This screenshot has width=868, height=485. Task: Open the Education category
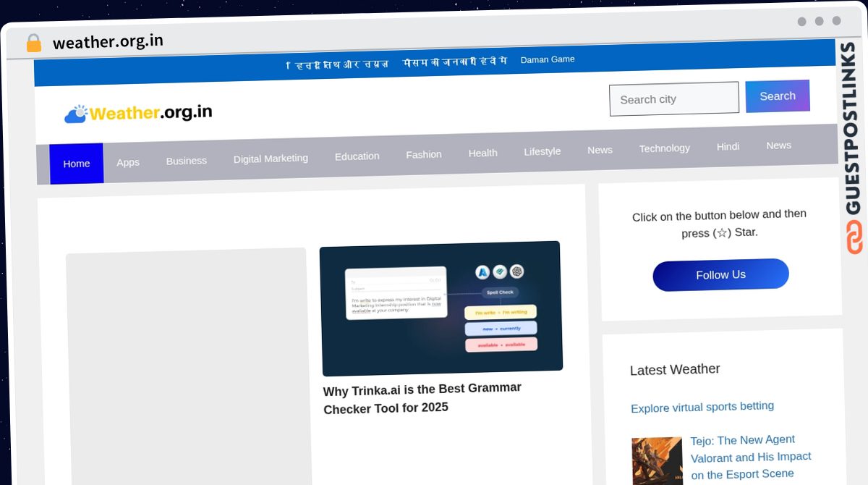point(357,156)
